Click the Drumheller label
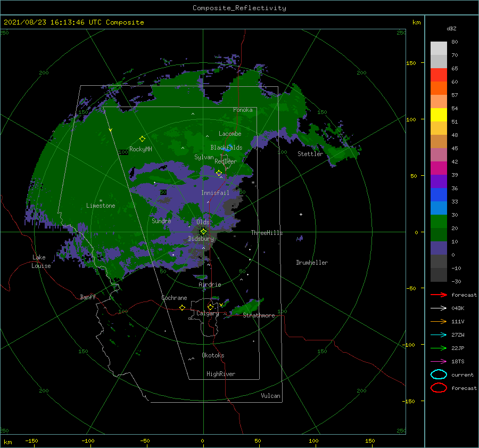Image resolution: width=479 pixels, height=448 pixels. (x=312, y=263)
